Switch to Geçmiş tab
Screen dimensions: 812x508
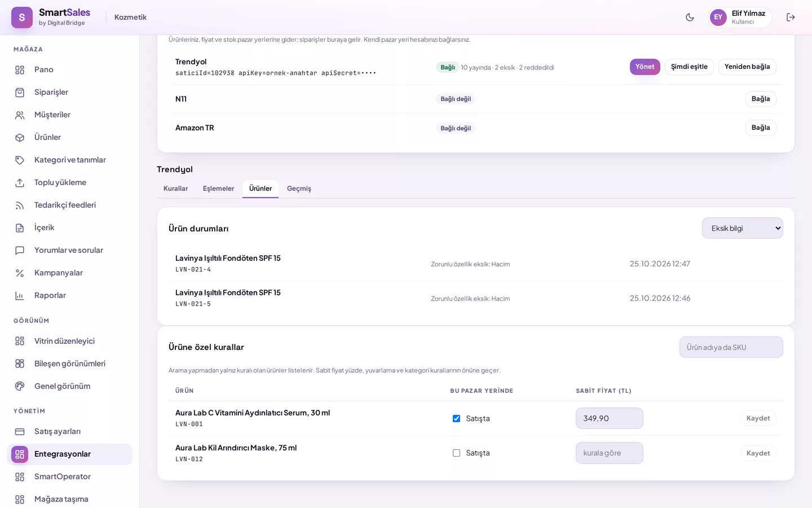(x=299, y=189)
